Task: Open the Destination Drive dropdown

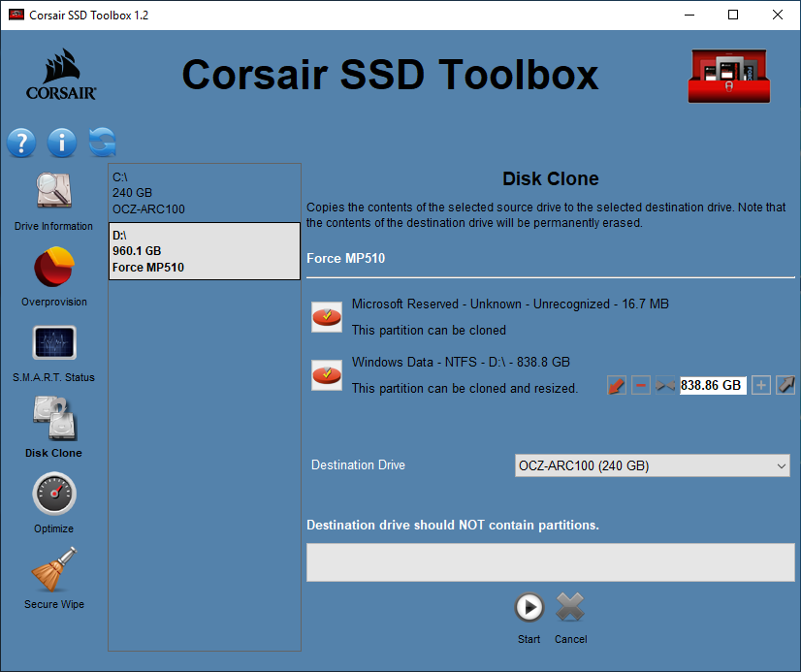Action: point(782,465)
